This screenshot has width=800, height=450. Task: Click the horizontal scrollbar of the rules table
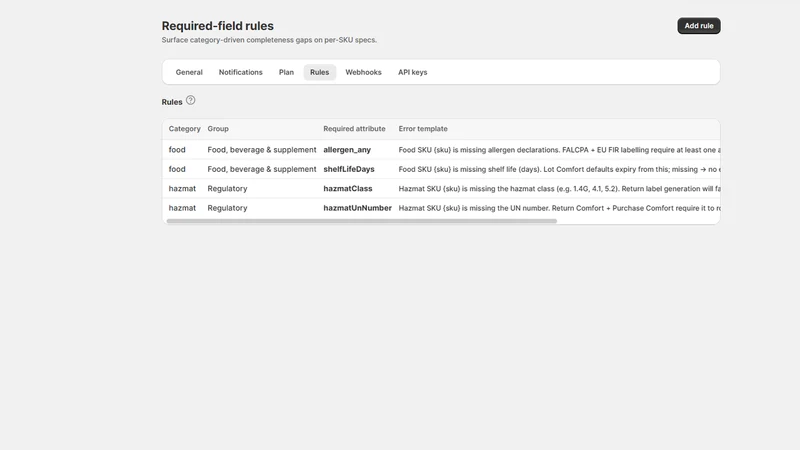(362, 221)
